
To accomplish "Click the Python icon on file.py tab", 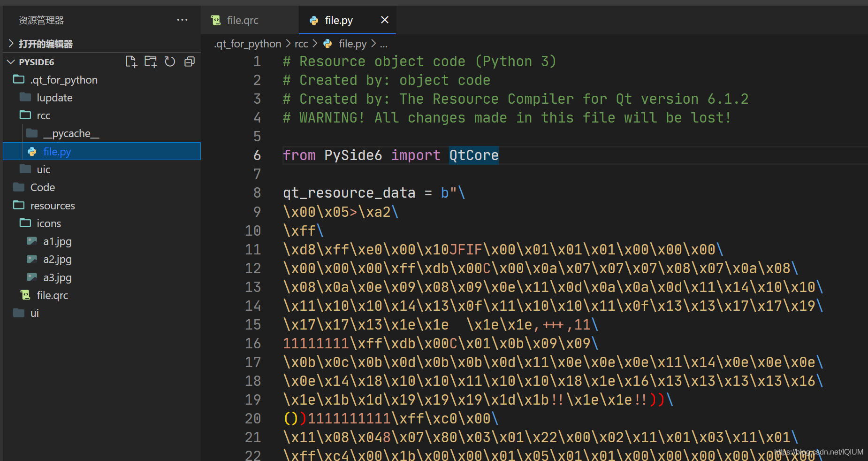I will [314, 20].
